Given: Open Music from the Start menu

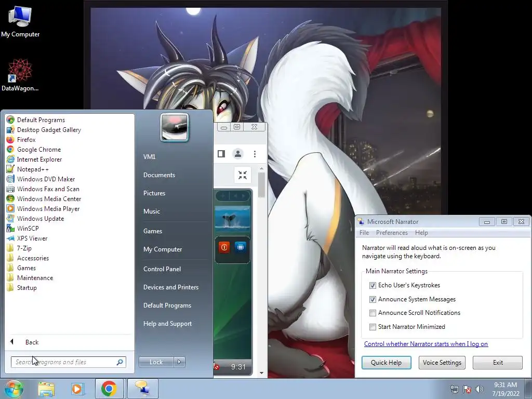Looking at the screenshot, I should [151, 211].
